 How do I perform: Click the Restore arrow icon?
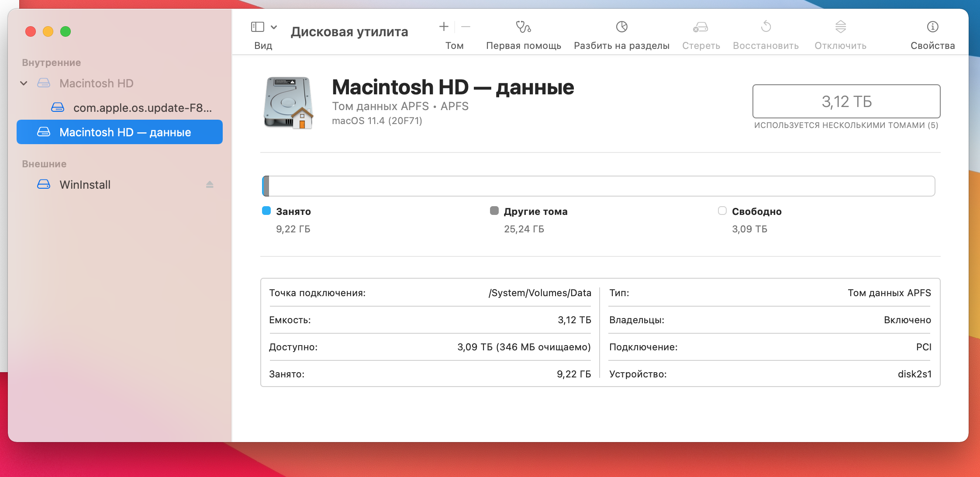[766, 27]
